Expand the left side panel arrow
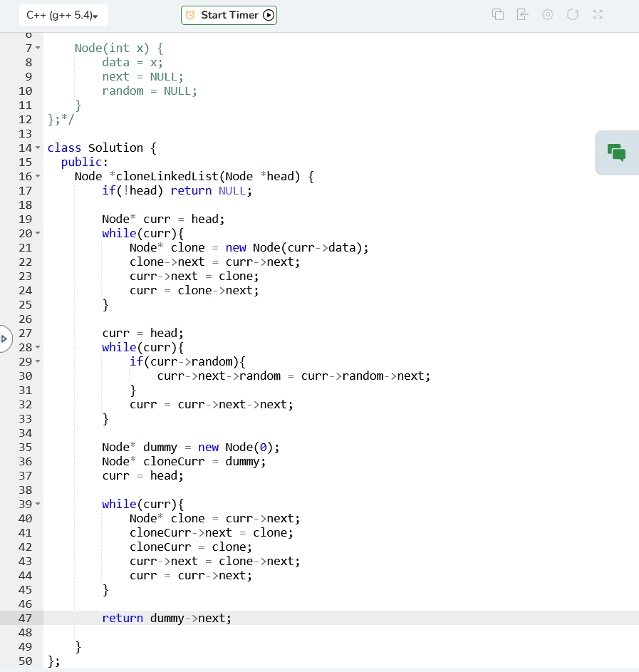Viewport: 639px width, 672px height. (4, 339)
